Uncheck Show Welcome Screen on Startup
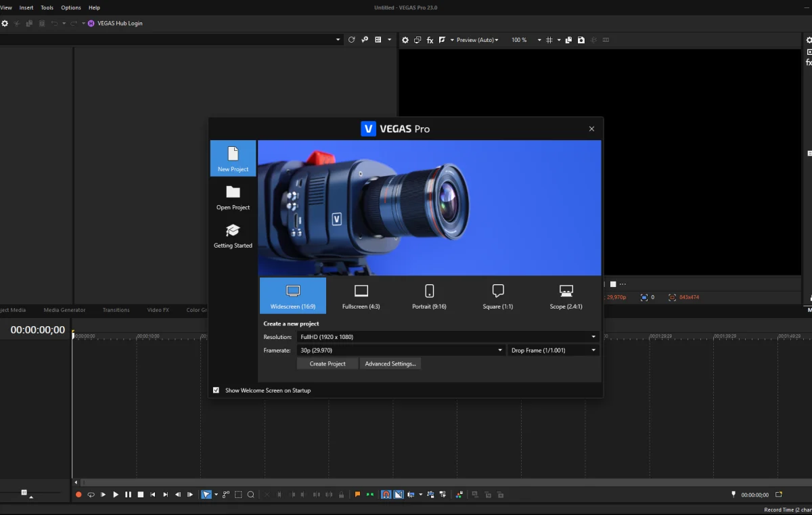Viewport: 812px width, 515px height. coord(216,390)
